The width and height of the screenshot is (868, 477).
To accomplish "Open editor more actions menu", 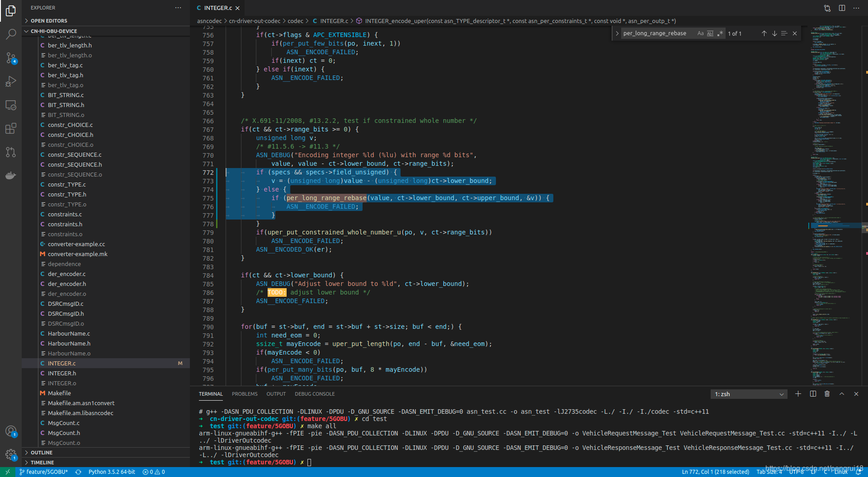I will pos(856,8).
